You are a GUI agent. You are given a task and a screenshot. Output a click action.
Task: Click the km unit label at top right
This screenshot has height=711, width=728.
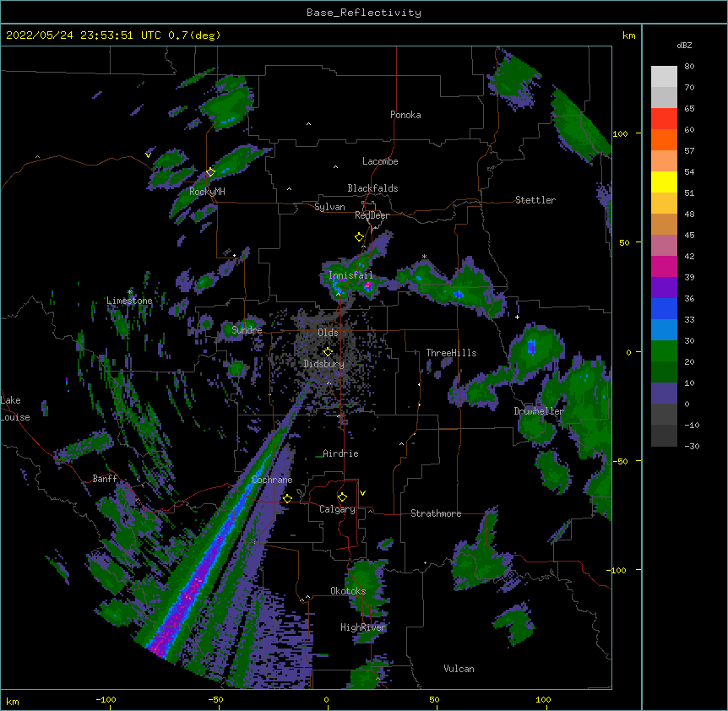tap(628, 35)
